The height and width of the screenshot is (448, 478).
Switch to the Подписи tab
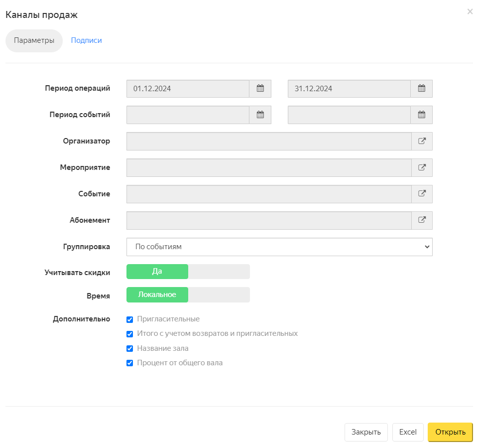[x=86, y=40]
